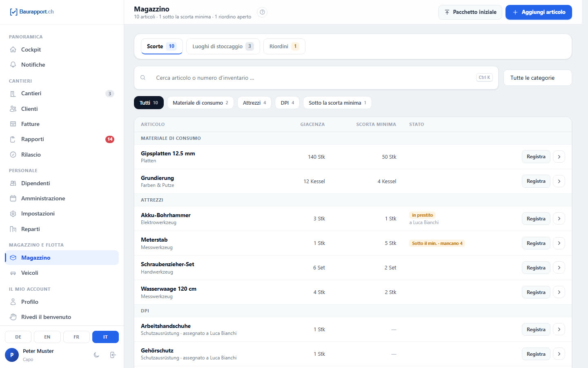Click the logout icon next to Peter Muster
The width and height of the screenshot is (588, 368).
(x=113, y=355)
